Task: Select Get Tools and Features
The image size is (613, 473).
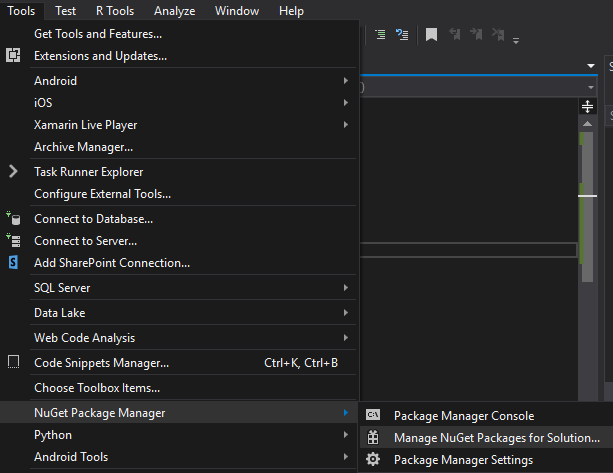Action: [179, 34]
